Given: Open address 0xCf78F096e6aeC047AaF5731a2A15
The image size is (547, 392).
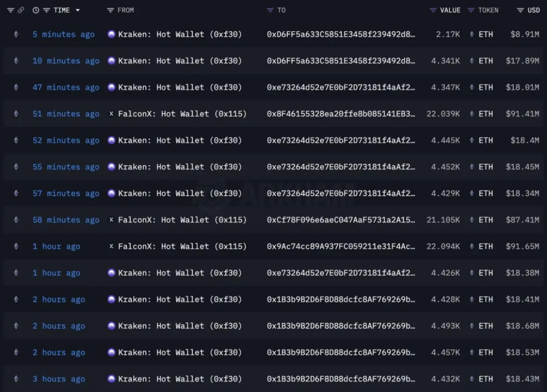Looking at the screenshot, I should pyautogui.click(x=341, y=220).
